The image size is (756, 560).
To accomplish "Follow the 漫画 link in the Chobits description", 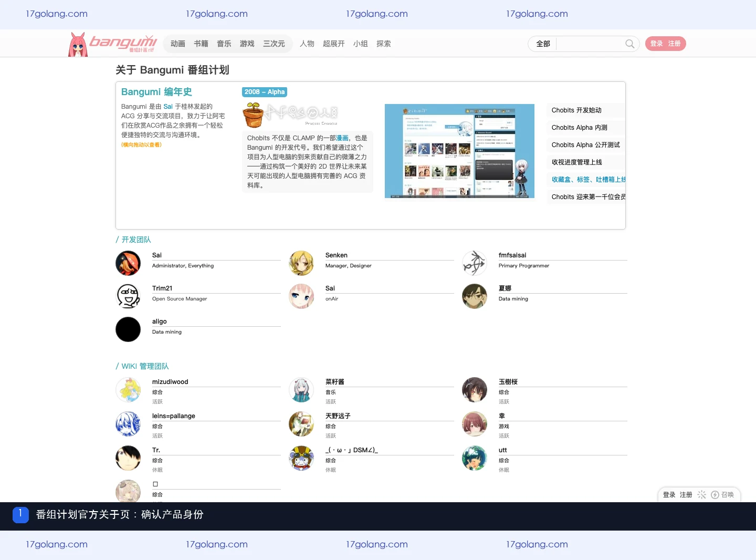I will pyautogui.click(x=342, y=138).
